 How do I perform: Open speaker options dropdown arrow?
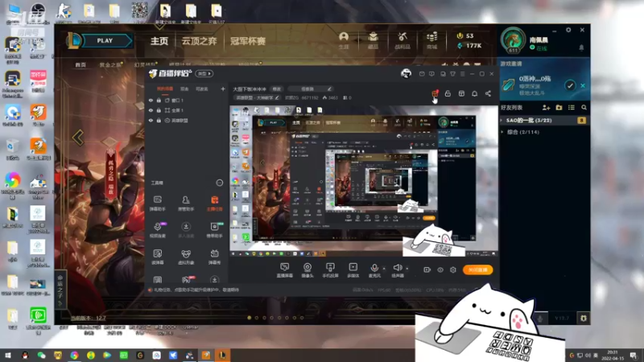point(407,269)
